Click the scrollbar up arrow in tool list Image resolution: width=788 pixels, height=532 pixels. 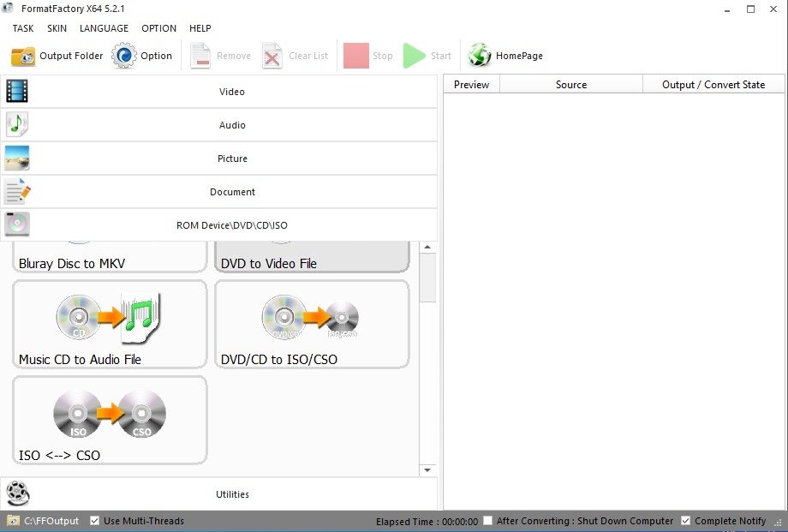point(427,247)
